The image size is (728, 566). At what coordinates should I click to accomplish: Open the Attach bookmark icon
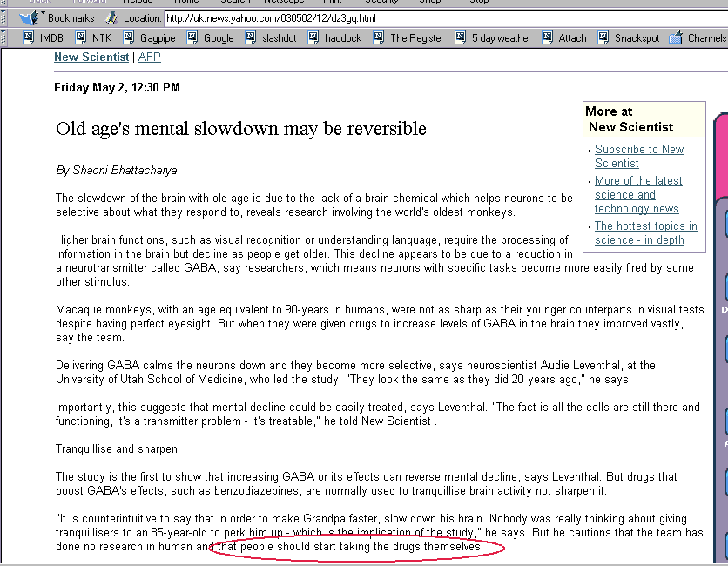(x=548, y=37)
